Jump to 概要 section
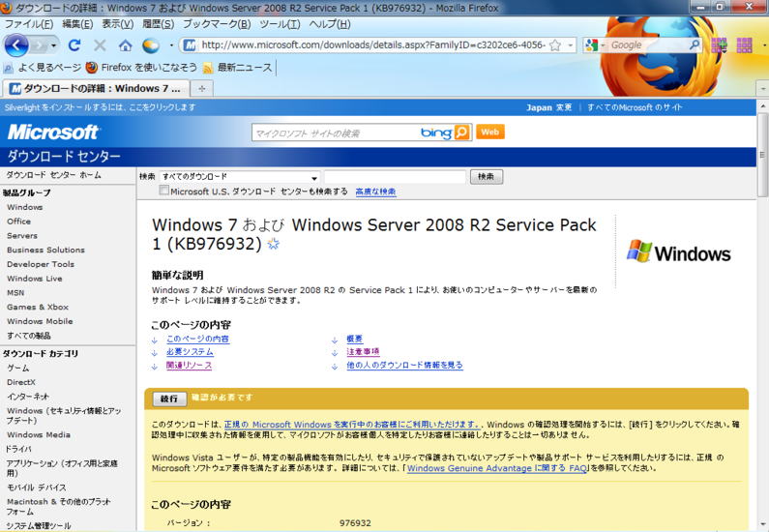 (355, 339)
